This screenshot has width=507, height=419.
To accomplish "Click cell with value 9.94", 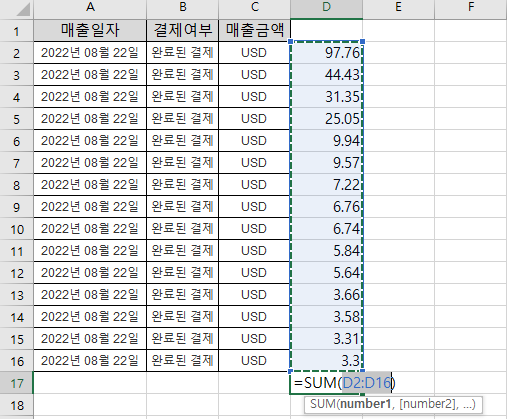I will coord(326,141).
